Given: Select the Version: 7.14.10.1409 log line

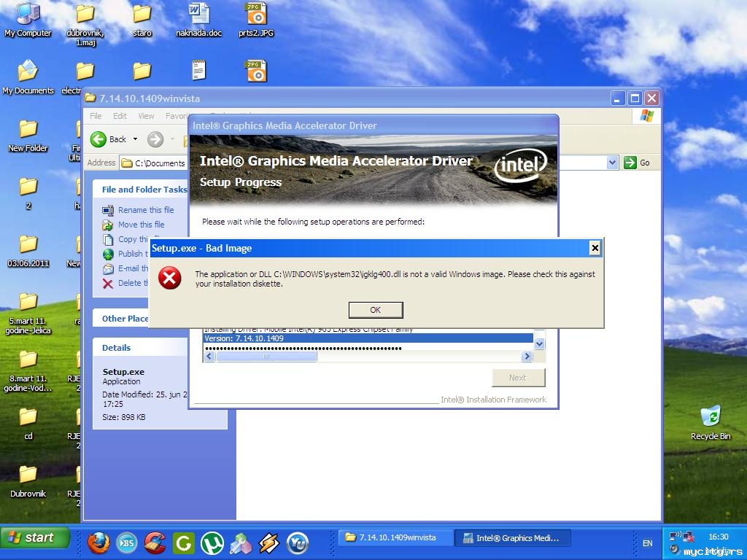Looking at the screenshot, I should [x=368, y=338].
